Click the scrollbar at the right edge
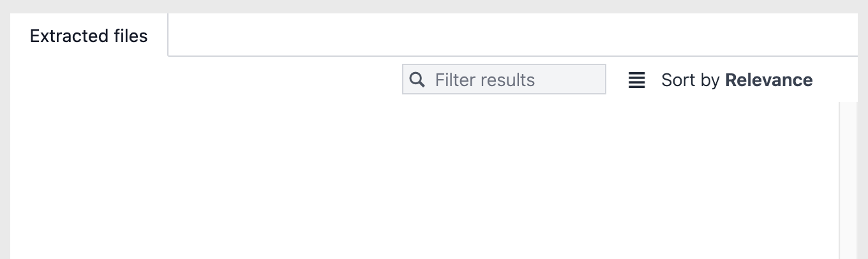This screenshot has width=868, height=259. tap(848, 180)
